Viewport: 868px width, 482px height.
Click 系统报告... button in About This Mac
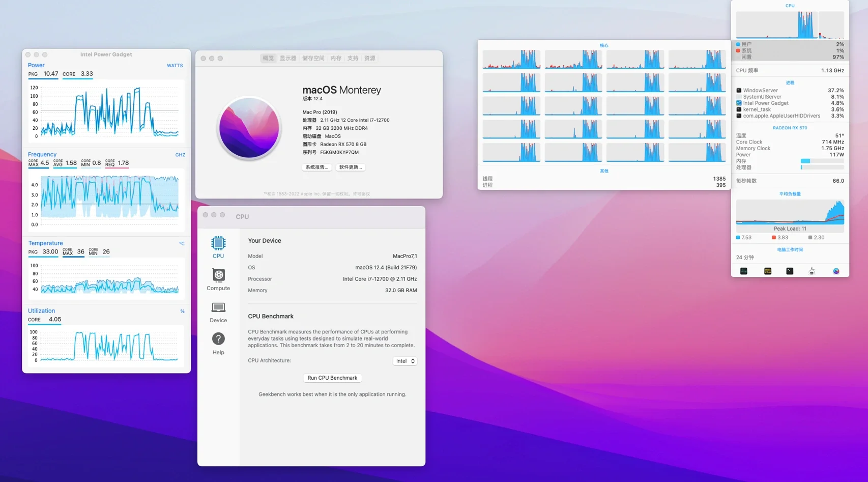click(x=316, y=167)
